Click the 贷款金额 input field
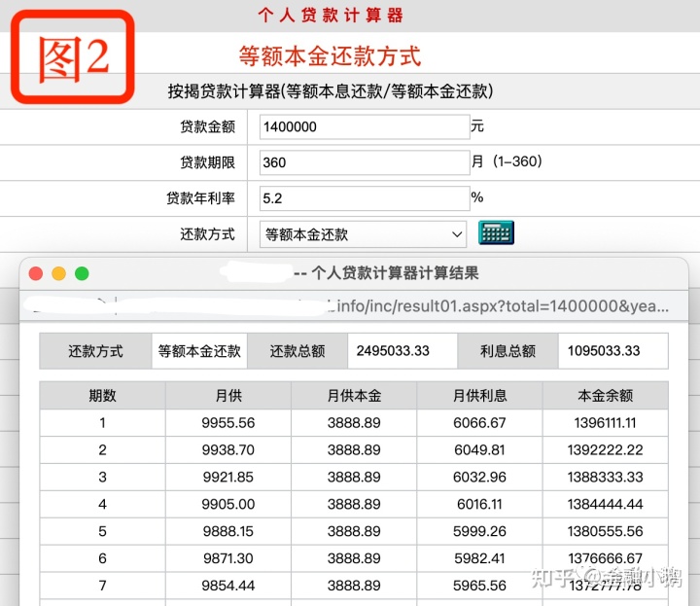The image size is (700, 606). pos(365,126)
